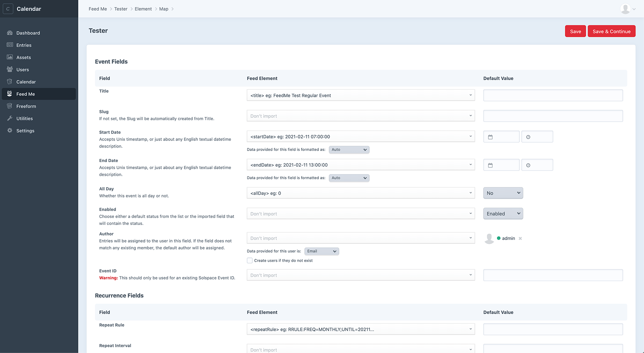The width and height of the screenshot is (644, 353).
Task: Click the 'Warning:' label under Event ID
Action: pyautogui.click(x=108, y=278)
